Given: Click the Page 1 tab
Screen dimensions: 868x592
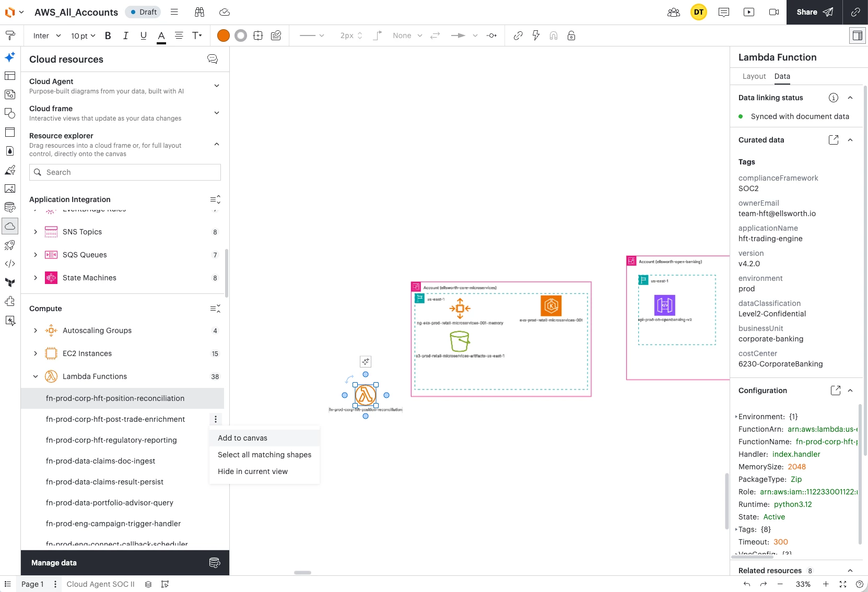Looking at the screenshot, I should coord(32,584).
